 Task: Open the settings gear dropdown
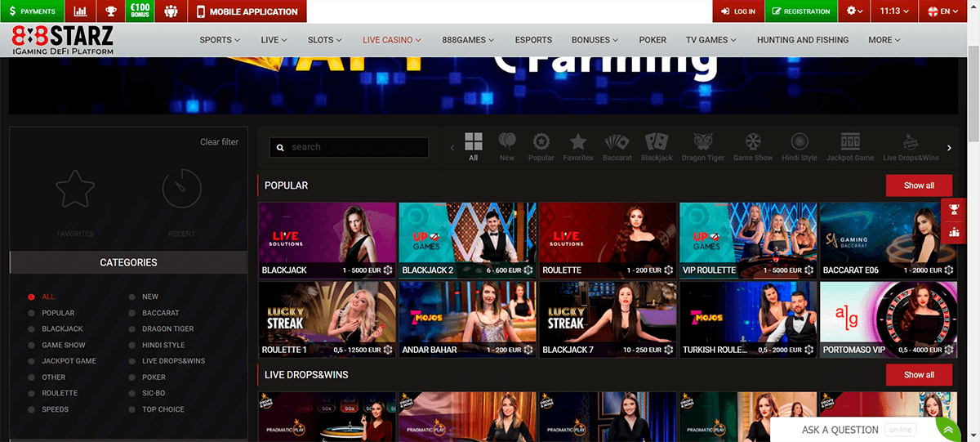[x=854, y=11]
